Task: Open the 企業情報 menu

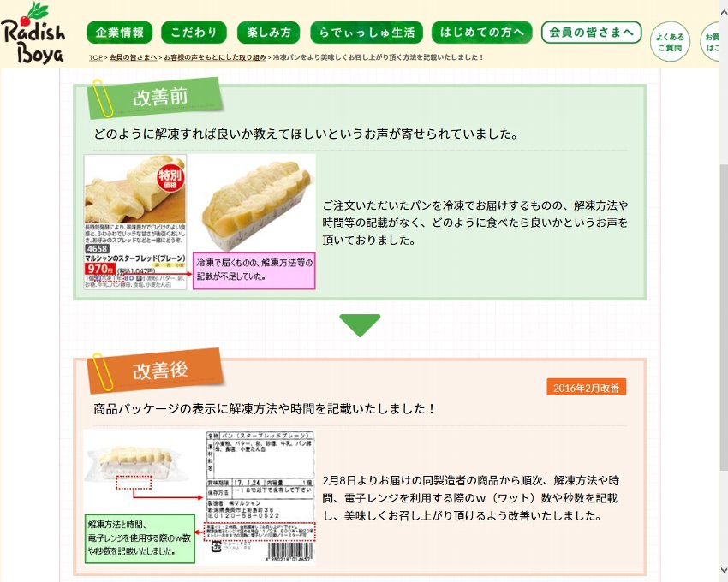Action: [120, 33]
